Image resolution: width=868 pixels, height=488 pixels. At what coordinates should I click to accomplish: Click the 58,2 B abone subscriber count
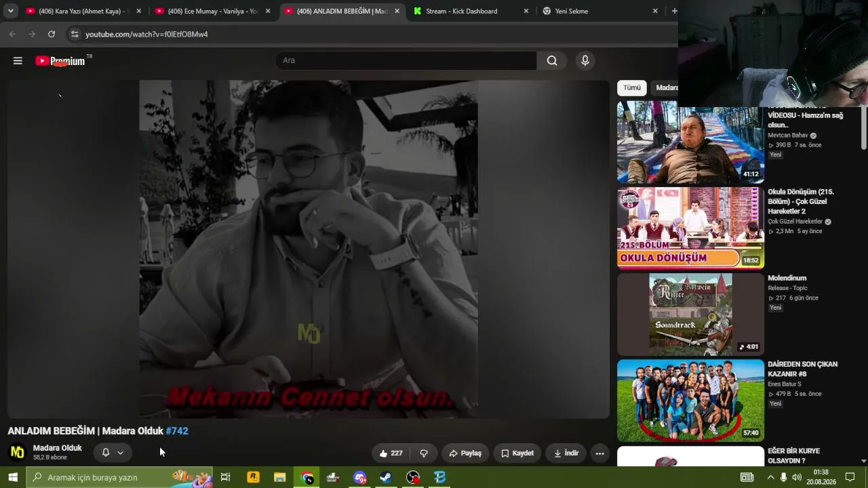(50, 457)
